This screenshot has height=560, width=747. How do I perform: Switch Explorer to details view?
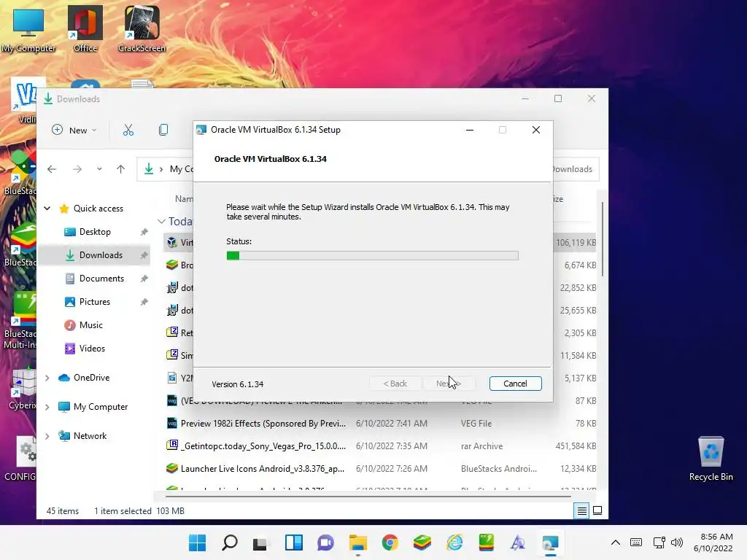click(581, 511)
